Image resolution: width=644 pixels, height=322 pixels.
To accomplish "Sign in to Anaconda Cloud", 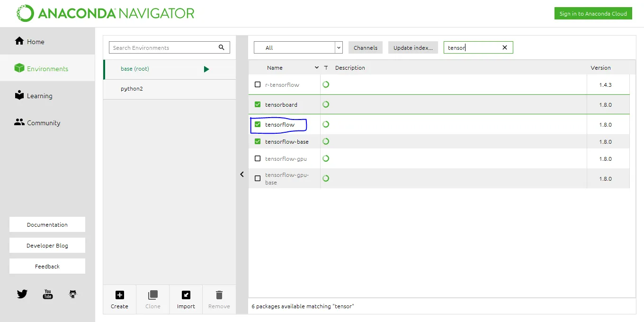I will [593, 13].
